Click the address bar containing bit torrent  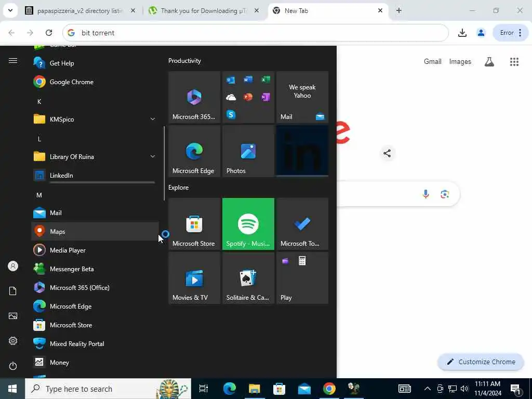[x=256, y=33]
